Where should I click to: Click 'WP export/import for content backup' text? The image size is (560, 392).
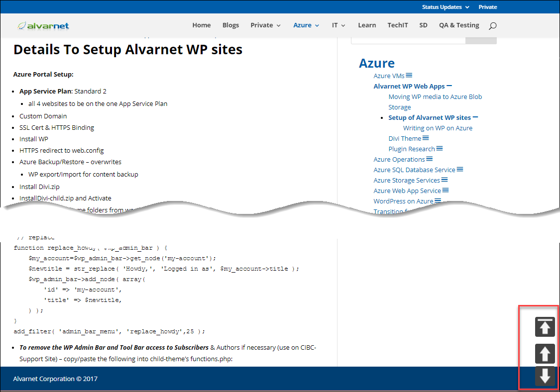(83, 174)
